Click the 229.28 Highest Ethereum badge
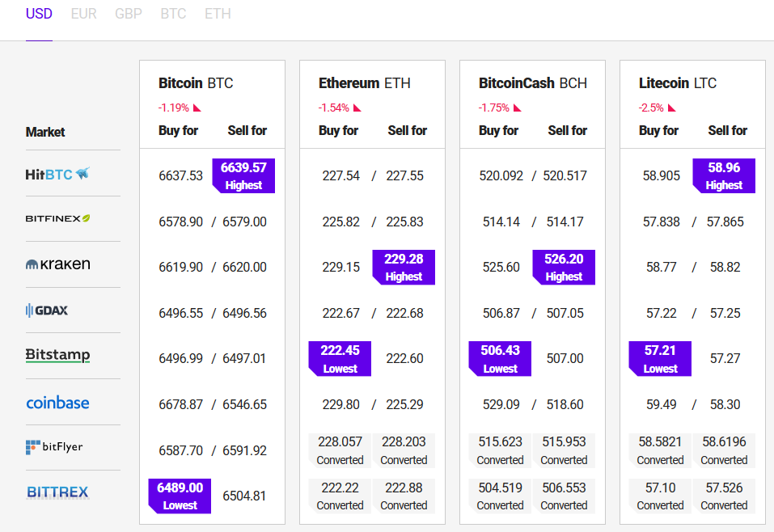Viewport: 774px width, 532px height. click(x=404, y=268)
